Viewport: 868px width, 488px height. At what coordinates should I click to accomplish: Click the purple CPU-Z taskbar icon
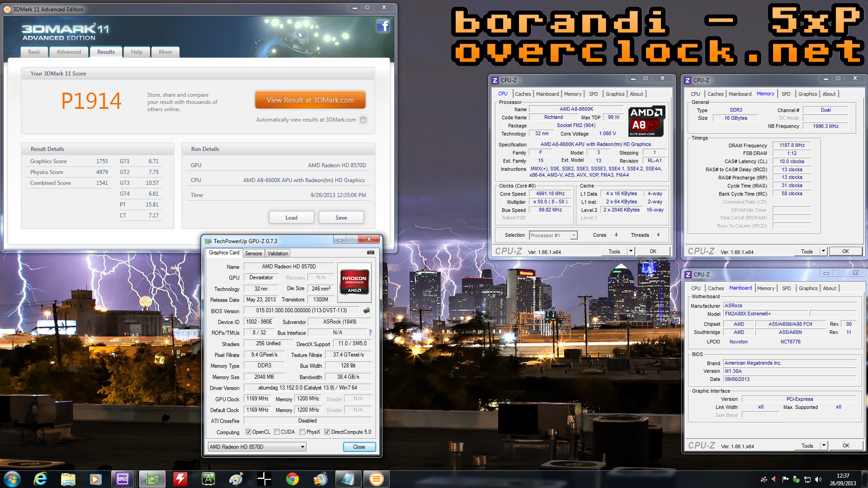point(123,479)
